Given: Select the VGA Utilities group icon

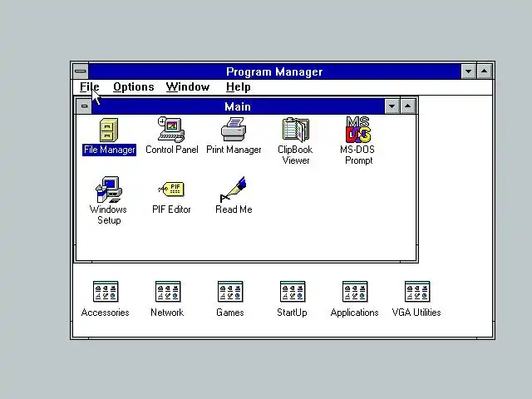Looking at the screenshot, I should coord(417,292).
